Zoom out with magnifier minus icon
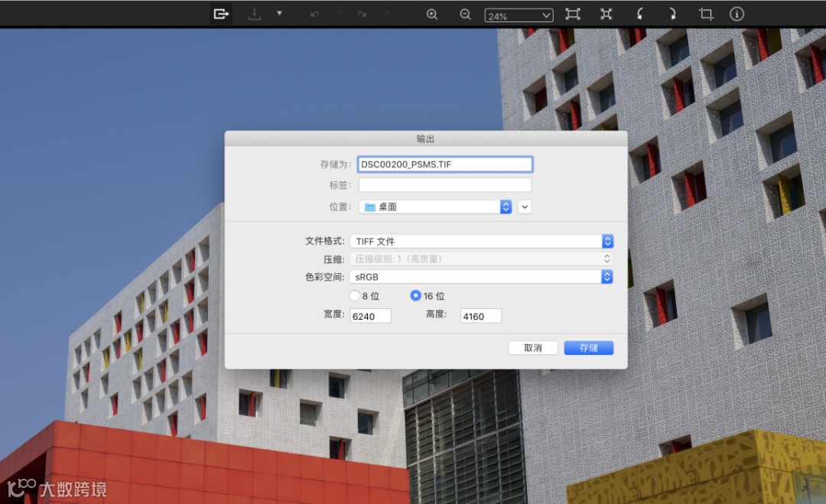826x504 pixels. tap(465, 15)
